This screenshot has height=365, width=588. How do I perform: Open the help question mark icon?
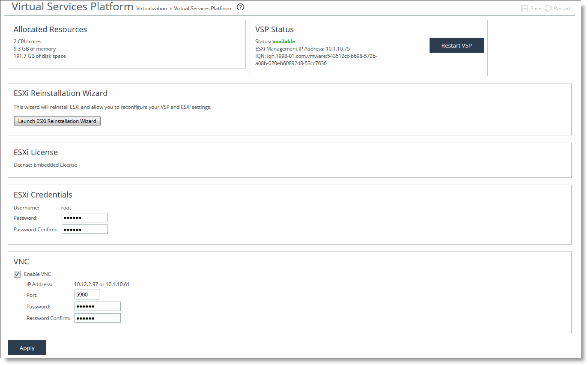tap(240, 7)
